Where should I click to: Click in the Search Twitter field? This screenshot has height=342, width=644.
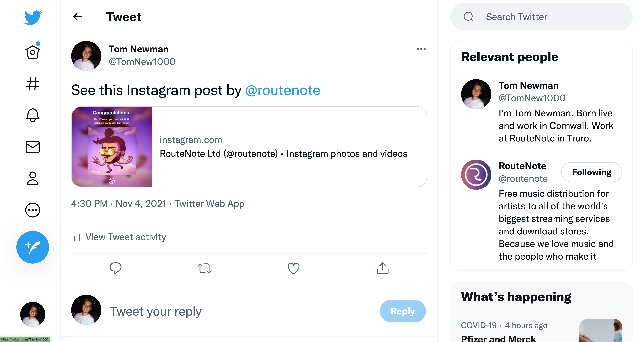pos(540,17)
